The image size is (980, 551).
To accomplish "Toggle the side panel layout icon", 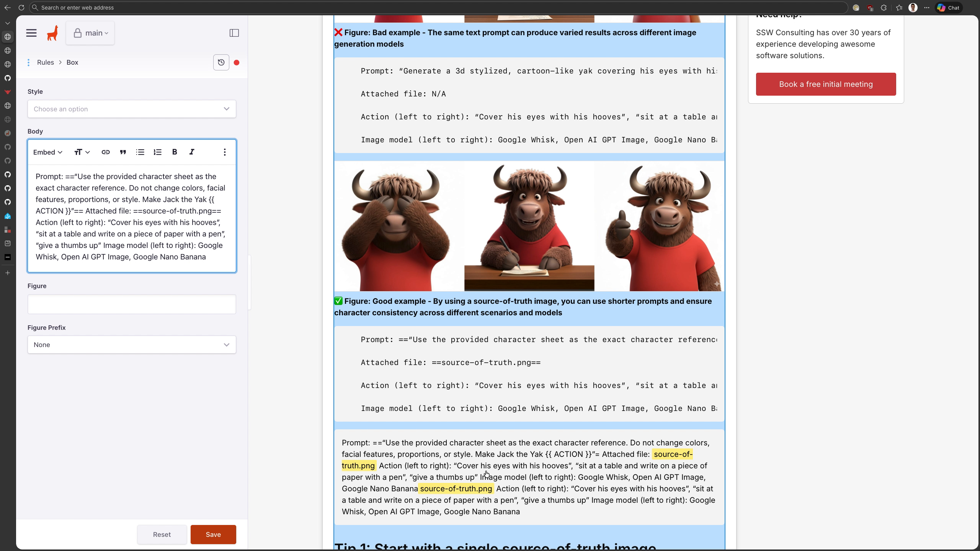I will click(234, 33).
